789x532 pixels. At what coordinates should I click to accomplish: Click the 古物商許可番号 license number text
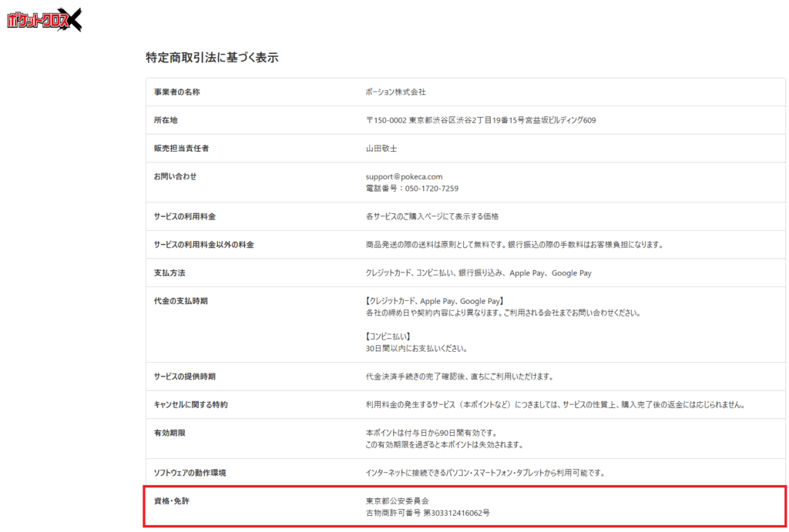click(x=428, y=513)
